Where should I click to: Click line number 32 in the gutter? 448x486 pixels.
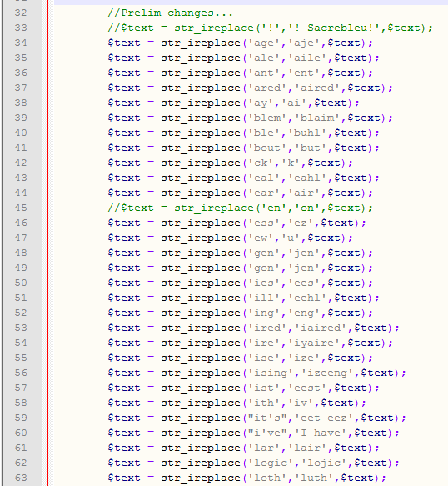(x=21, y=13)
